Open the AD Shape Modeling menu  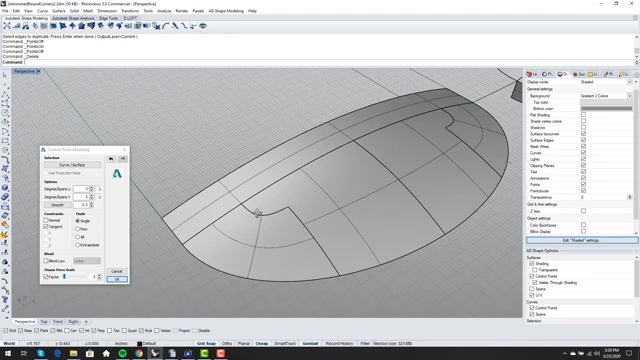coord(226,11)
